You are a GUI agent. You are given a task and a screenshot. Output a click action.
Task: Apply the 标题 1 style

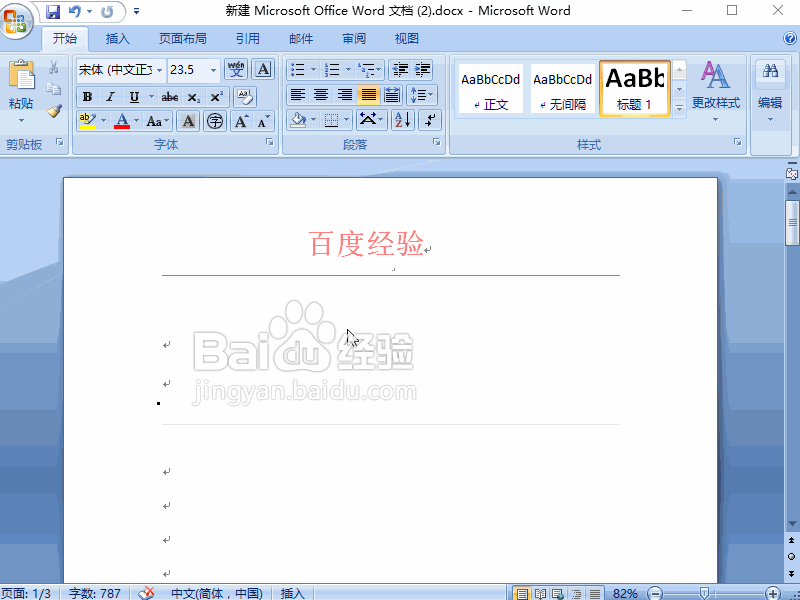(635, 89)
